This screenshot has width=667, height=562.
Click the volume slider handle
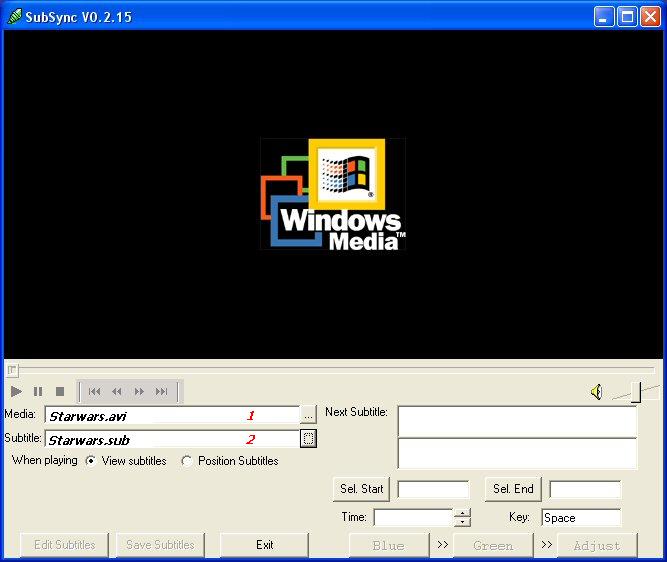tap(636, 392)
